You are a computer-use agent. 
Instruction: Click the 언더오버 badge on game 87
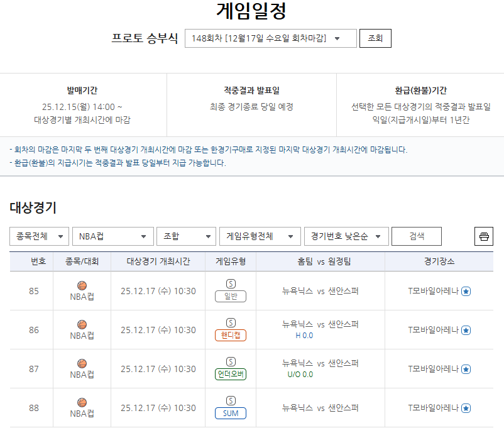click(230, 375)
